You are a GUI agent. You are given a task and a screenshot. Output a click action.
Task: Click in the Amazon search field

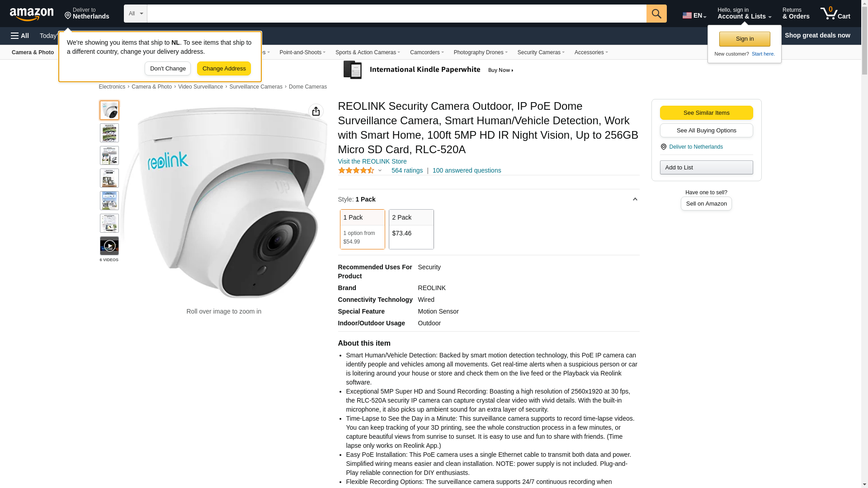tap(396, 14)
